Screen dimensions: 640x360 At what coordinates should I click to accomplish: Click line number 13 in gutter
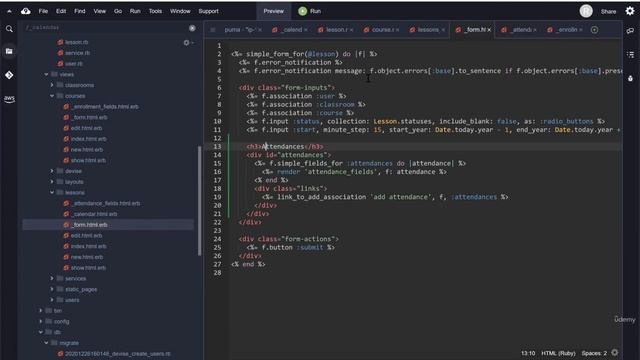217,147
